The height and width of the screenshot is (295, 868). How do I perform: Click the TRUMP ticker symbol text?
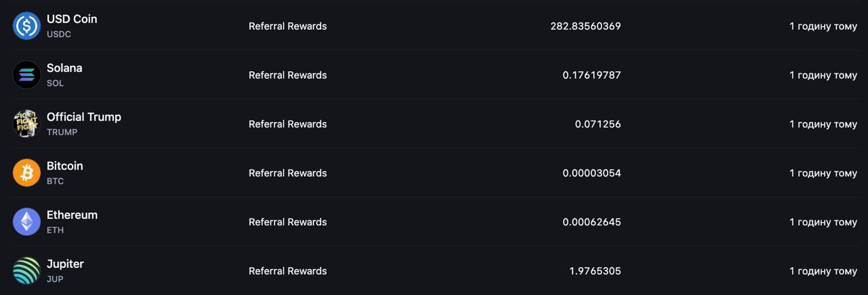tap(62, 132)
